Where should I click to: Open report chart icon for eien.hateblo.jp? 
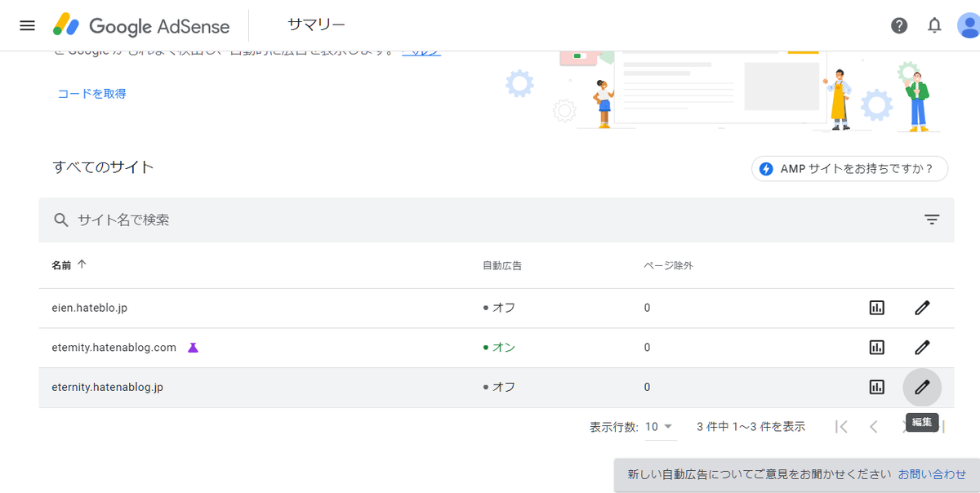pos(877,308)
